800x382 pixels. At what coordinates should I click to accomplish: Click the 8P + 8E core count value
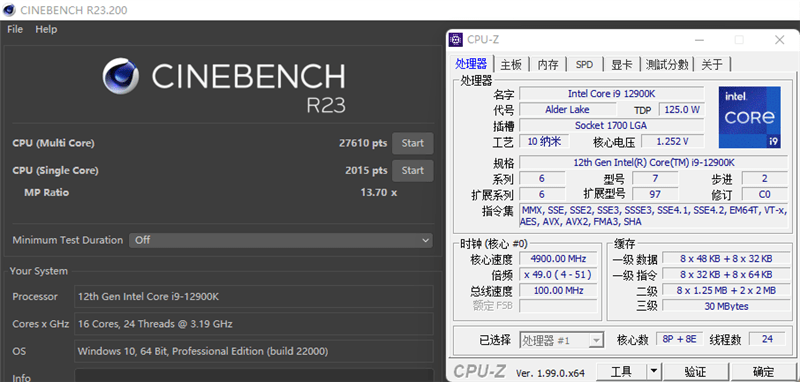click(680, 339)
